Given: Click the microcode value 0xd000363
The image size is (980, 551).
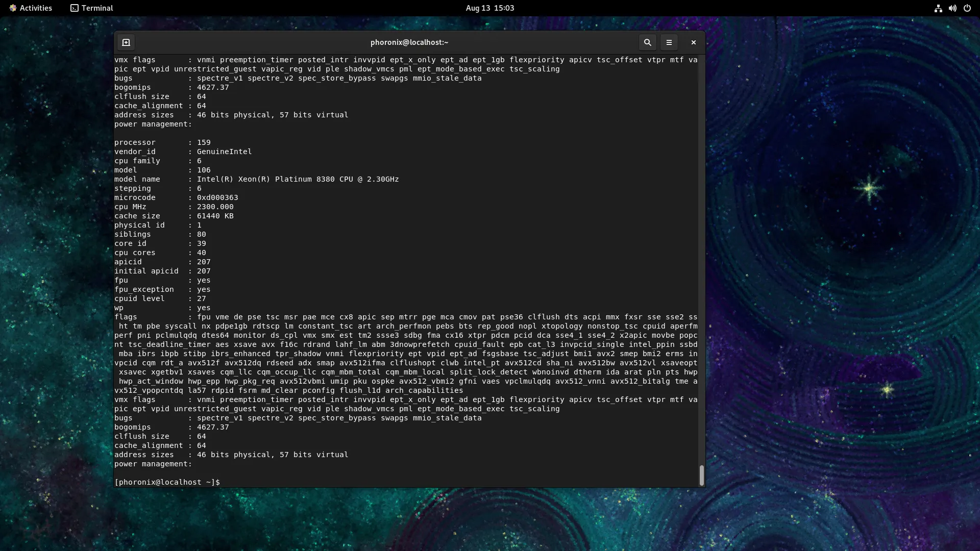Looking at the screenshot, I should [x=217, y=197].
